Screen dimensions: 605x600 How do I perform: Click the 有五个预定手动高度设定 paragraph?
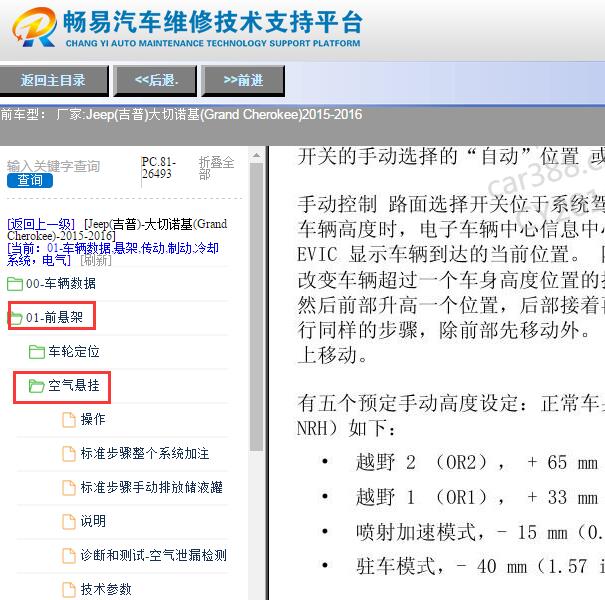click(451, 416)
